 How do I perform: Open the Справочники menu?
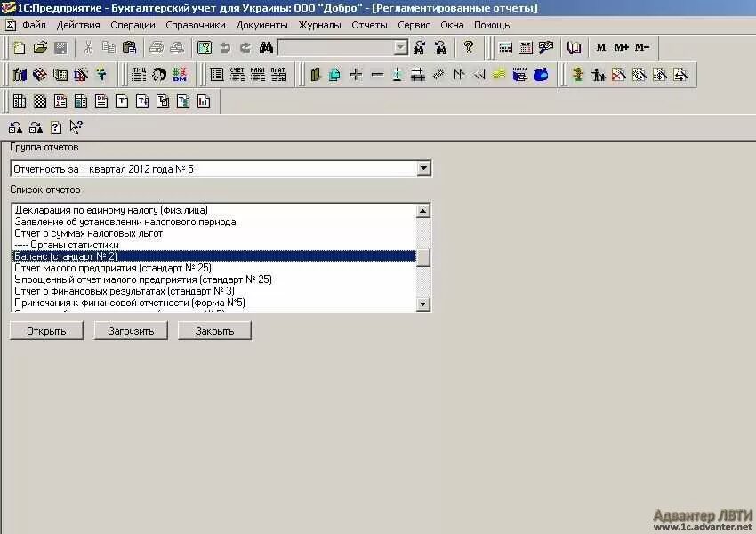(x=196, y=25)
